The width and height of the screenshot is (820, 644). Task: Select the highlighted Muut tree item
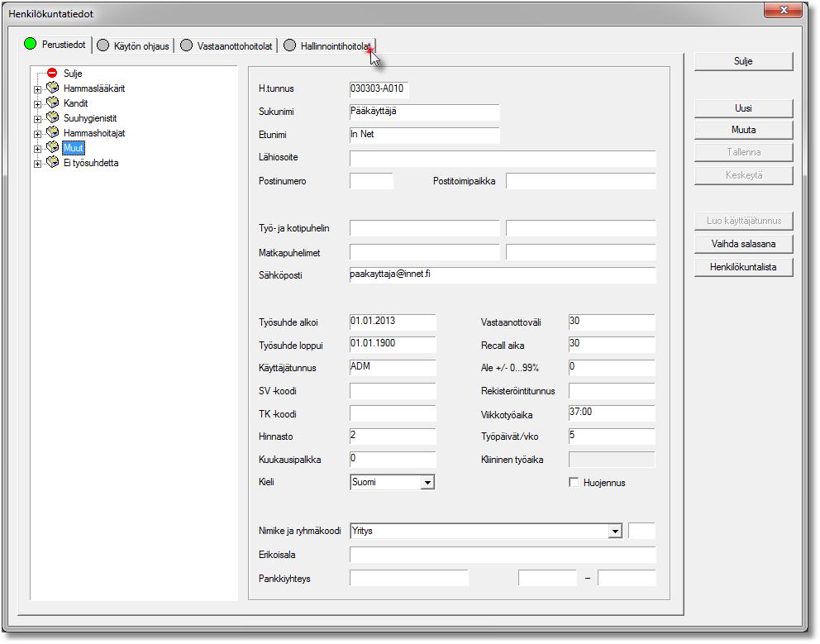[x=74, y=148]
